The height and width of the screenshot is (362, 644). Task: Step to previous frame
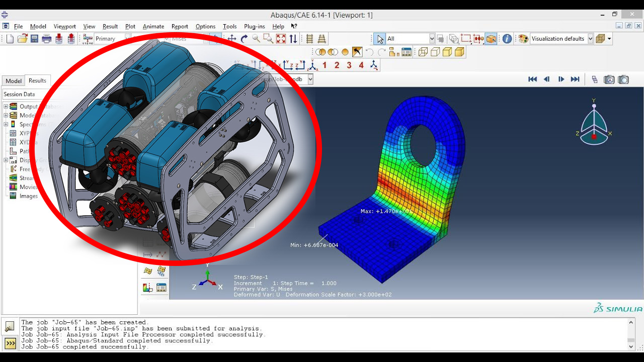547,79
